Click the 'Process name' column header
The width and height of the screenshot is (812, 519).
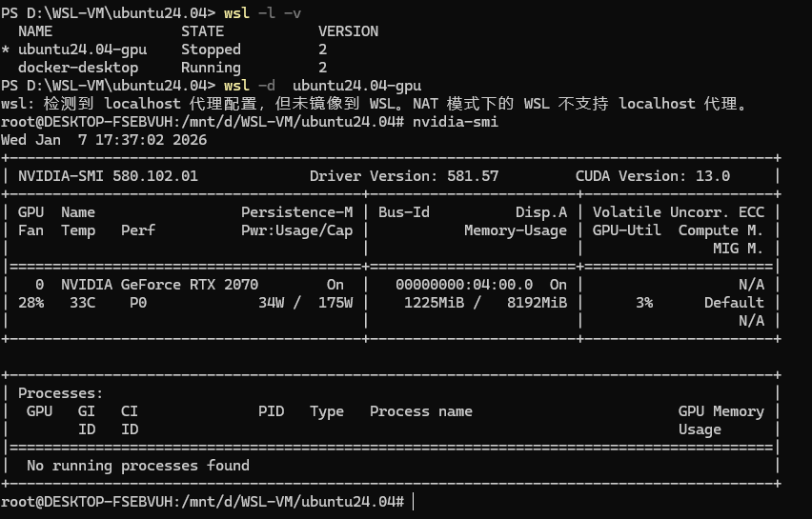[420, 411]
